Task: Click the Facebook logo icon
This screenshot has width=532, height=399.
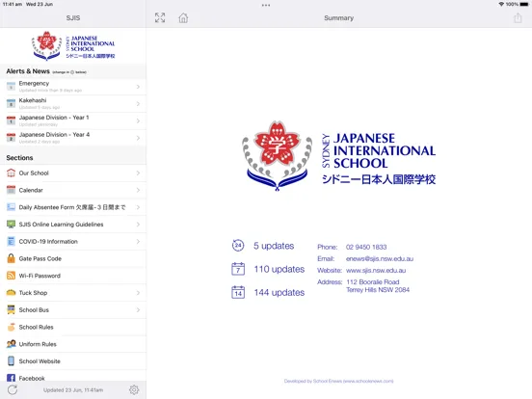Action: pyautogui.click(x=11, y=378)
